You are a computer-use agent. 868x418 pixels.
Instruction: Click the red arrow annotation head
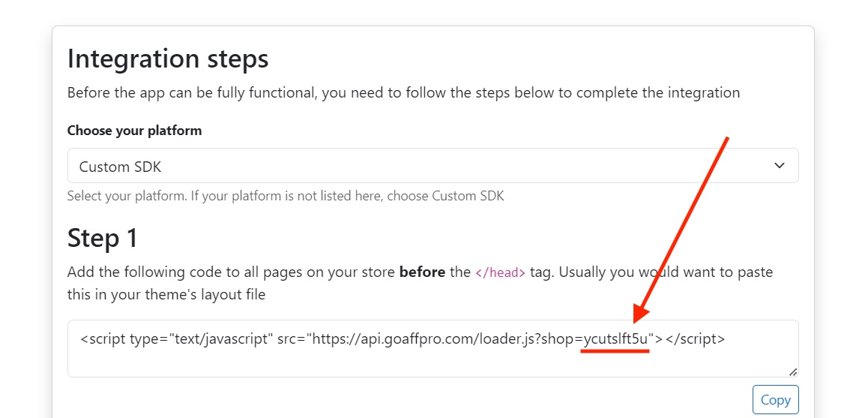639,315
